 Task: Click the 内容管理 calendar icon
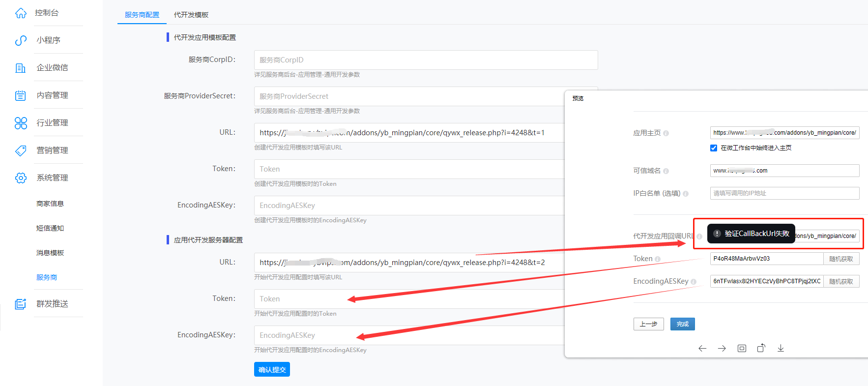pyautogui.click(x=21, y=95)
